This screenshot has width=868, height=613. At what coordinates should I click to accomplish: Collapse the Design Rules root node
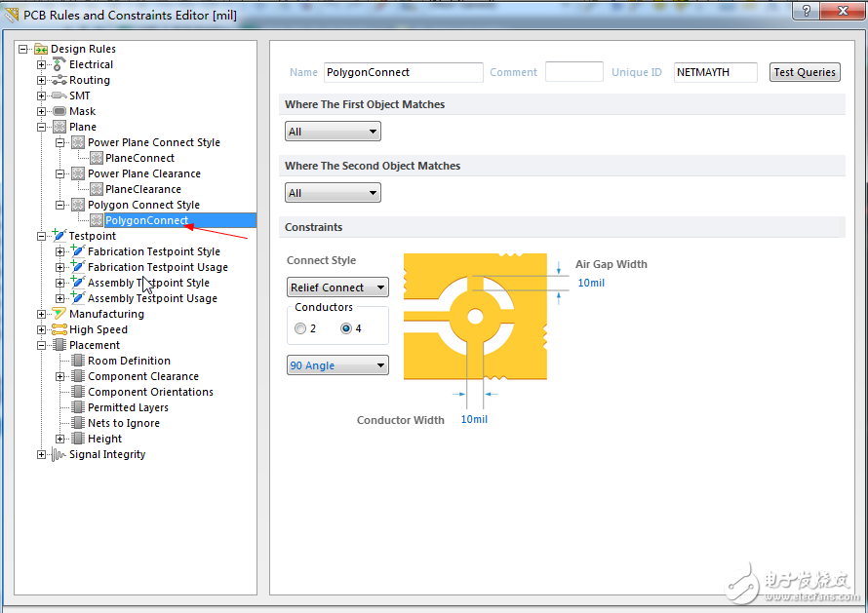tap(22, 50)
